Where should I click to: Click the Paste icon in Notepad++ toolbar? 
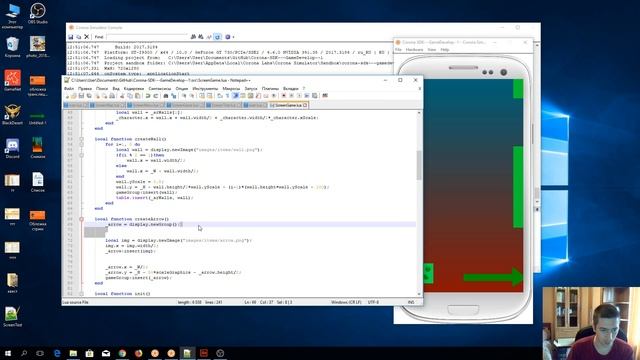138,96
